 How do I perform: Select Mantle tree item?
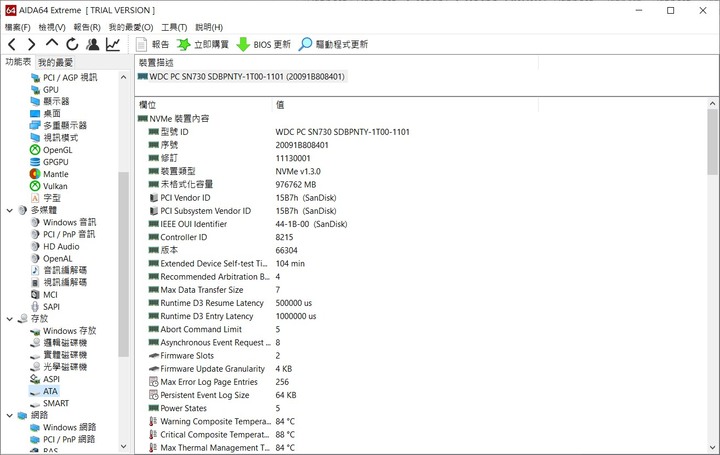point(49,174)
